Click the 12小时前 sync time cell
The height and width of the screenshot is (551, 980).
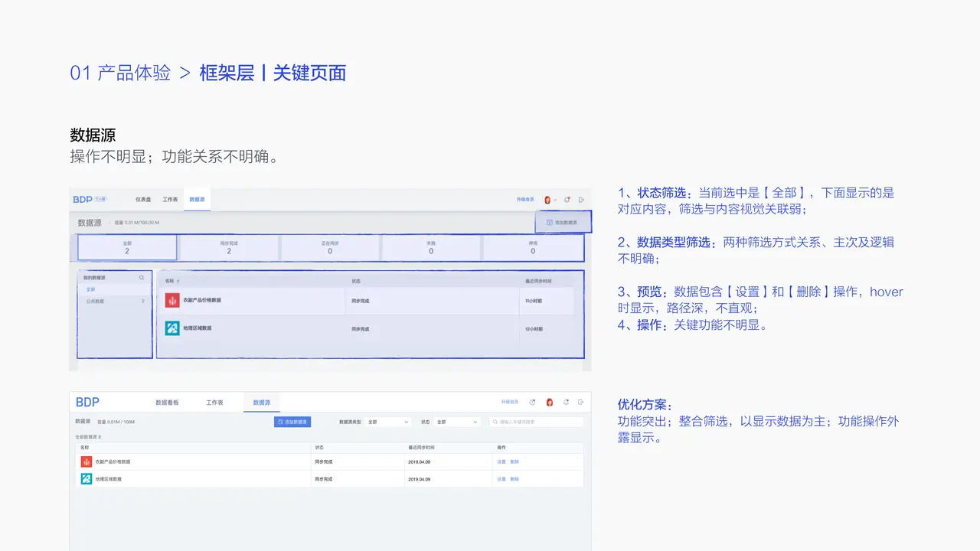(x=534, y=329)
